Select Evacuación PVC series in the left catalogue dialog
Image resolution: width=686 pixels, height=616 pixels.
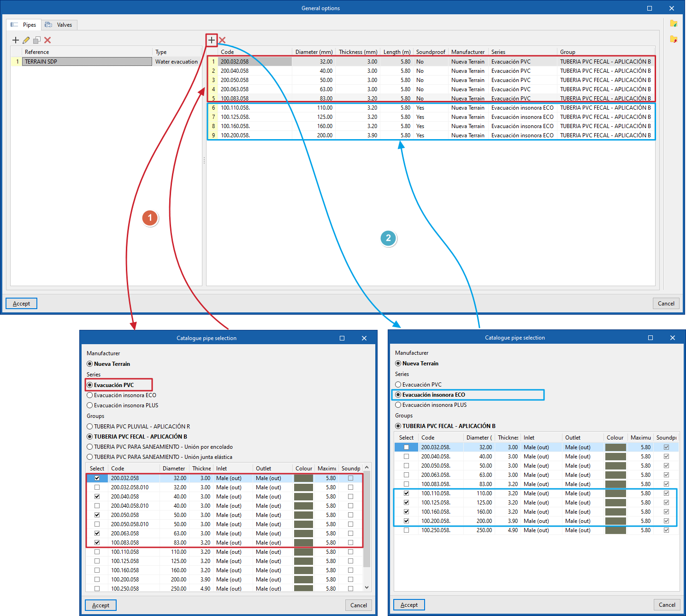pyautogui.click(x=111, y=385)
